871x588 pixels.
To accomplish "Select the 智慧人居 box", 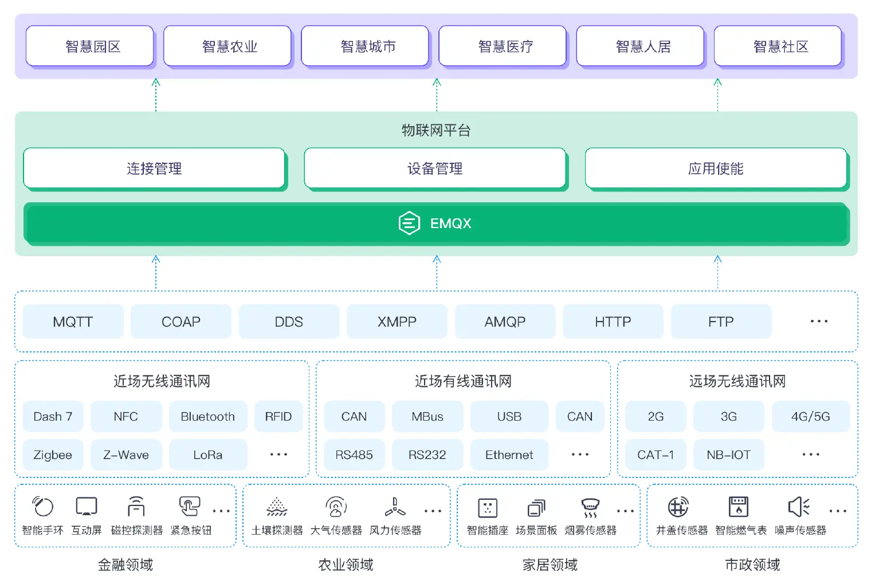I will click(x=640, y=46).
